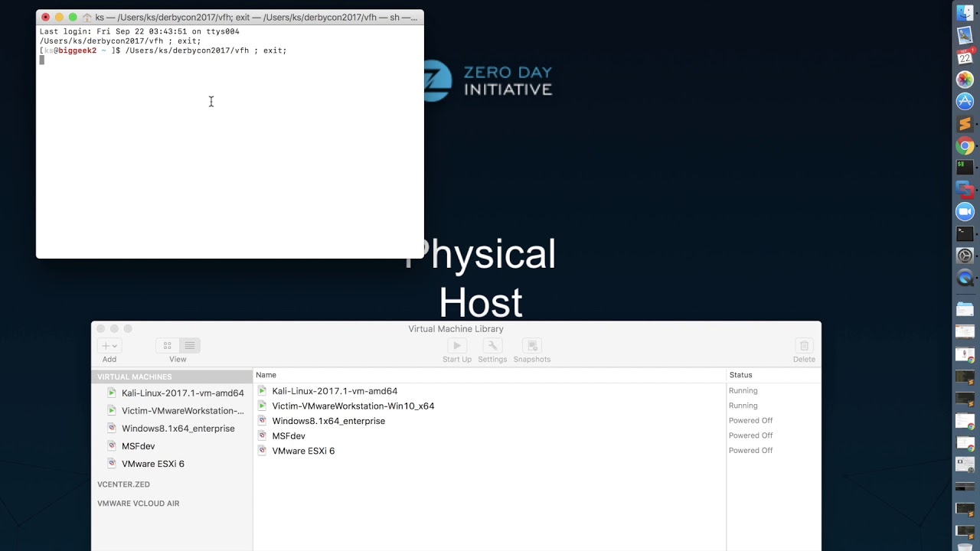Click powered-off icon of Windows8.1x64_enterprise in main list
This screenshot has width=980, height=551.
[263, 420]
